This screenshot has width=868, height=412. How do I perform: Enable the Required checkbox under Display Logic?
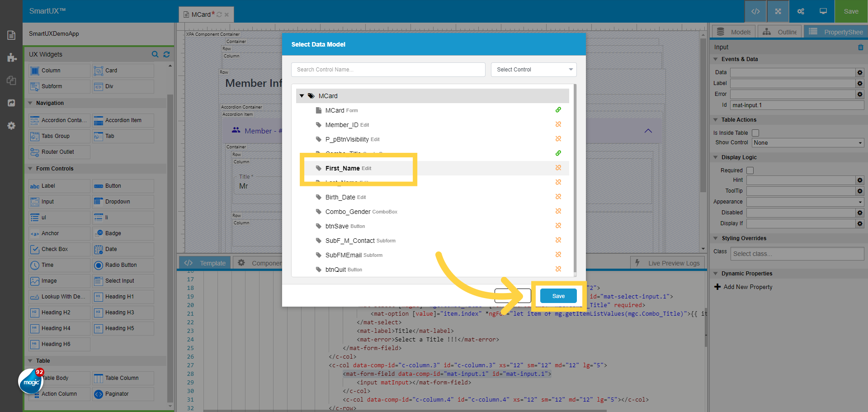tap(750, 170)
